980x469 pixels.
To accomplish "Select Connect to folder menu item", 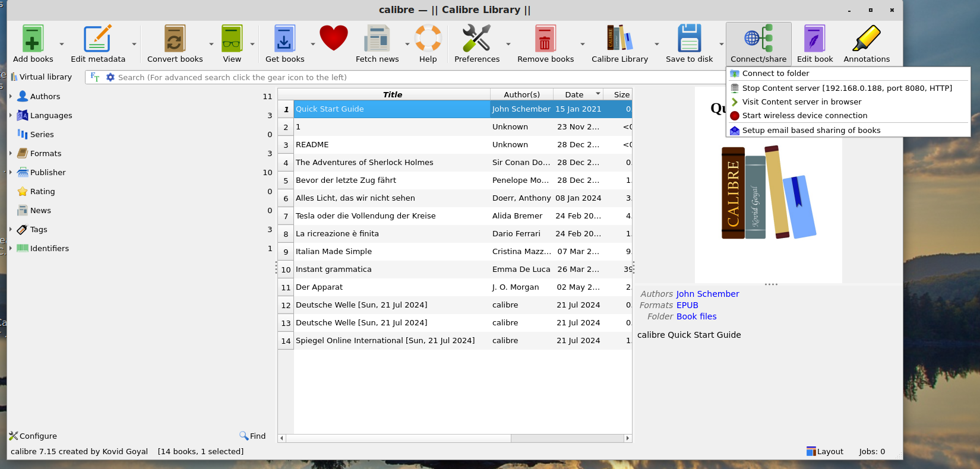I will click(x=848, y=74).
